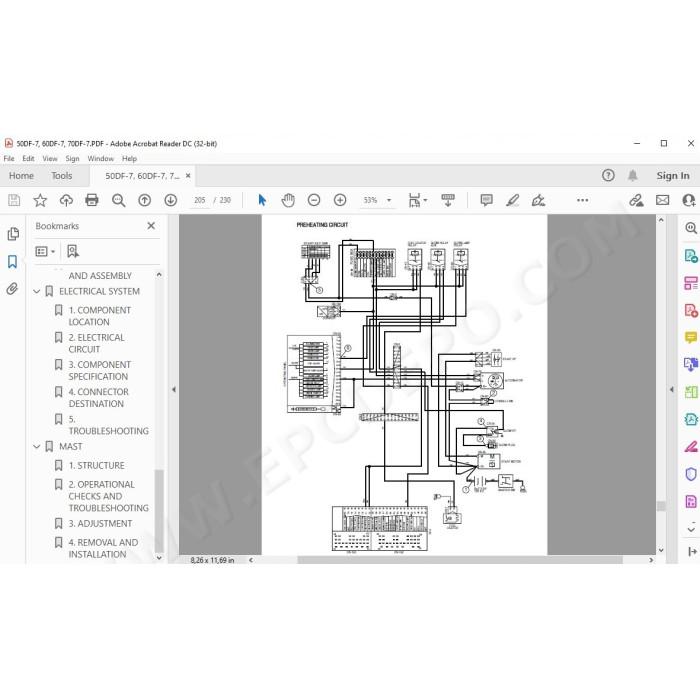The image size is (700, 700).
Task: Zoom in with the plus icon
Action: coord(340,200)
